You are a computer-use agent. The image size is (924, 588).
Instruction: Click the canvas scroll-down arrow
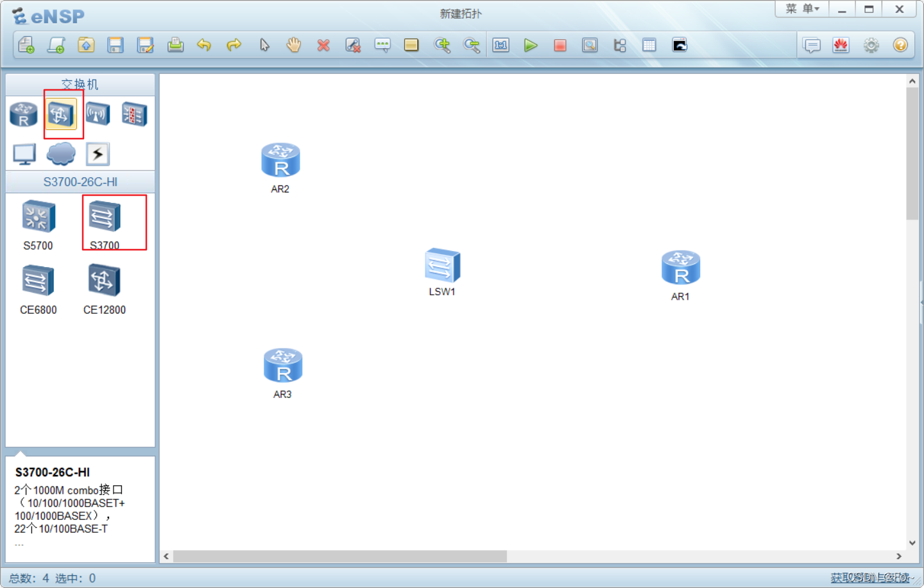(x=912, y=543)
